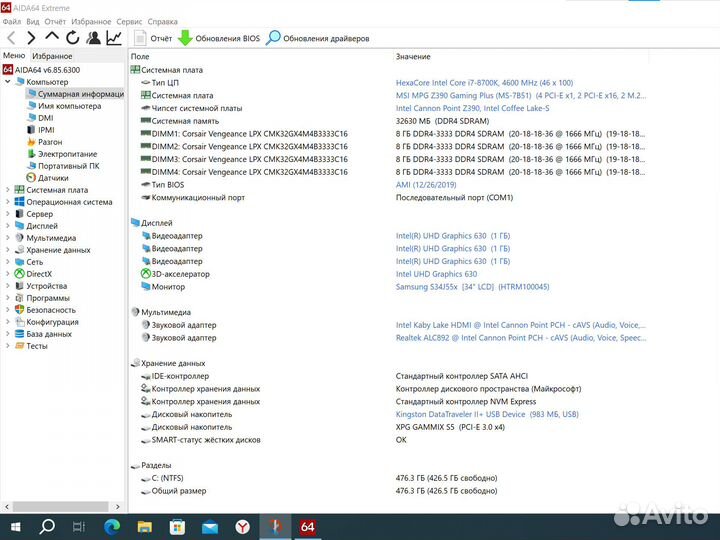Launch Microsoft Edge from the taskbar
The height and width of the screenshot is (540, 720).
[112, 527]
